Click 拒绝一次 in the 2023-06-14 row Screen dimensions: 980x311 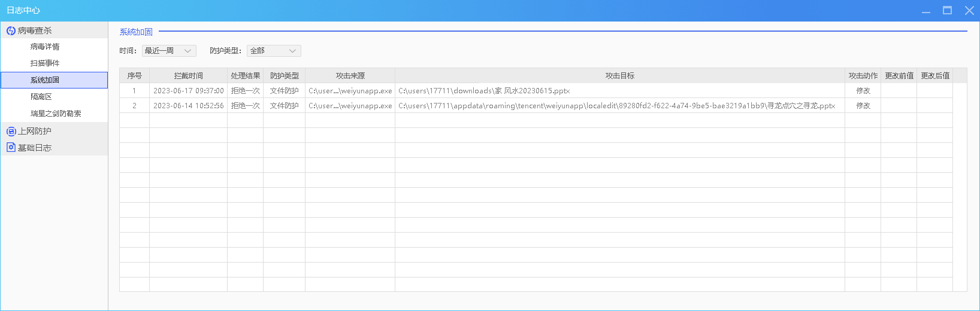click(x=246, y=106)
